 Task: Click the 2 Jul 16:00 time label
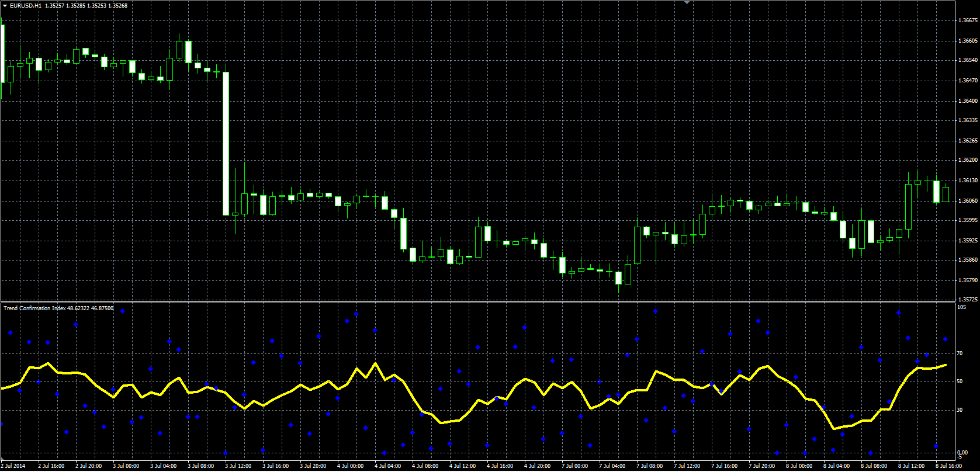click(x=51, y=466)
